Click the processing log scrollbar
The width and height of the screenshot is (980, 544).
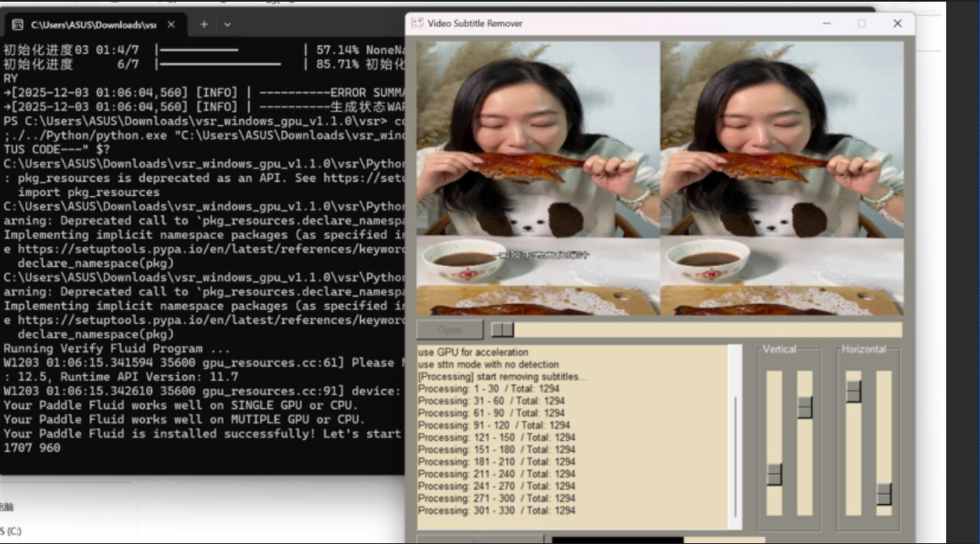pos(734,431)
